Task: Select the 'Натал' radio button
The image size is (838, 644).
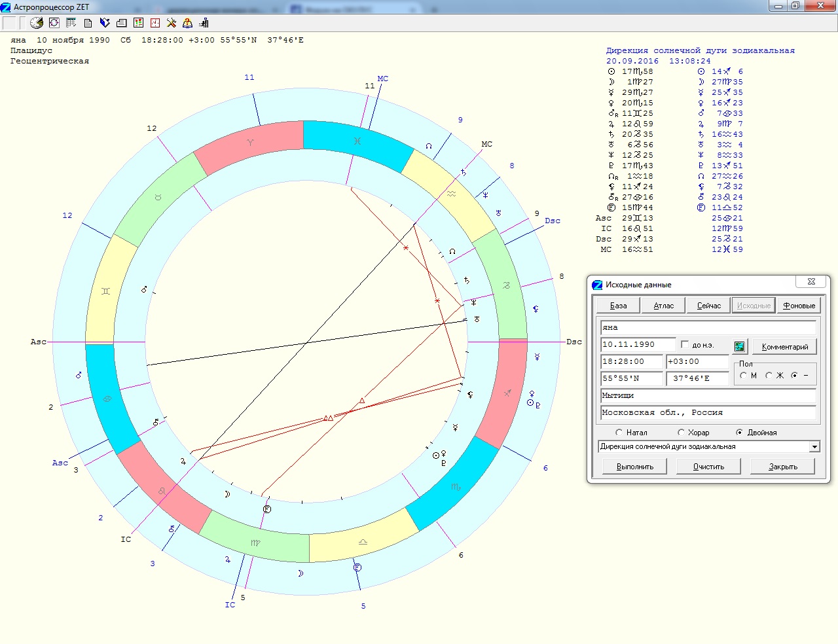Action: [x=619, y=433]
